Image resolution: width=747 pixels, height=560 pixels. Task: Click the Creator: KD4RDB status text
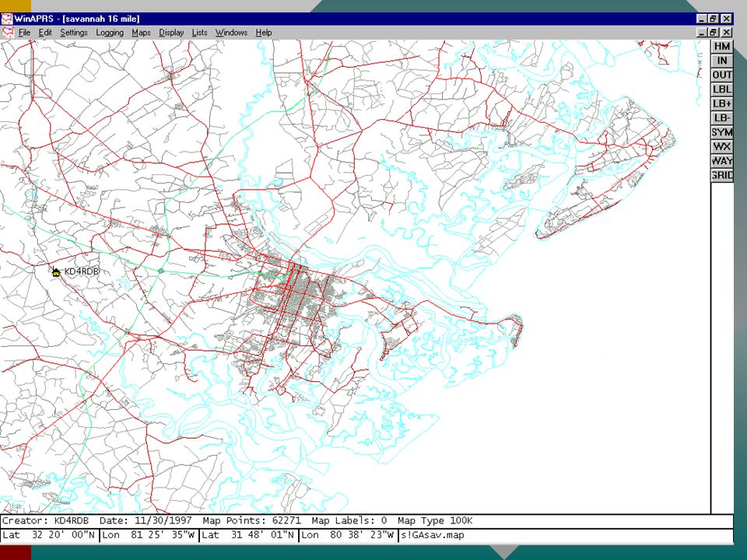[45, 520]
